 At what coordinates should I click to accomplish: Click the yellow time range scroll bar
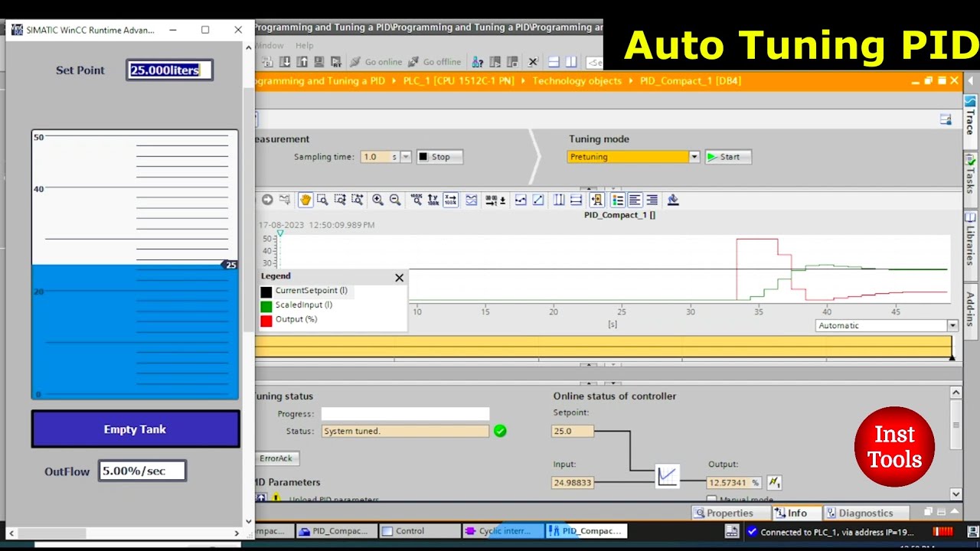pyautogui.click(x=604, y=347)
